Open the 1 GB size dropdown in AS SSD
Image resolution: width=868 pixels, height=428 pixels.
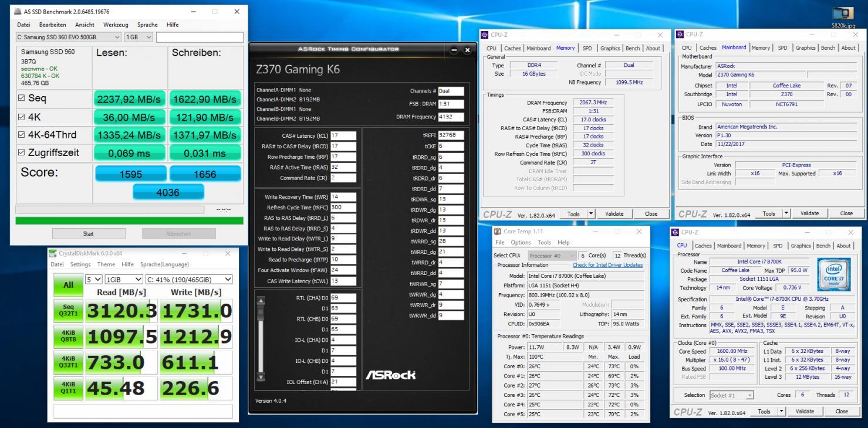140,37
